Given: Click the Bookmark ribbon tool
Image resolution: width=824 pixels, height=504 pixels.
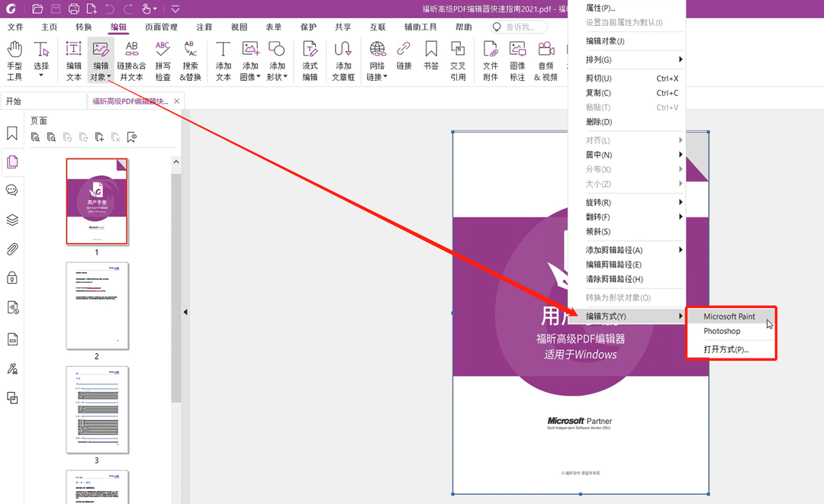Looking at the screenshot, I should [x=431, y=55].
